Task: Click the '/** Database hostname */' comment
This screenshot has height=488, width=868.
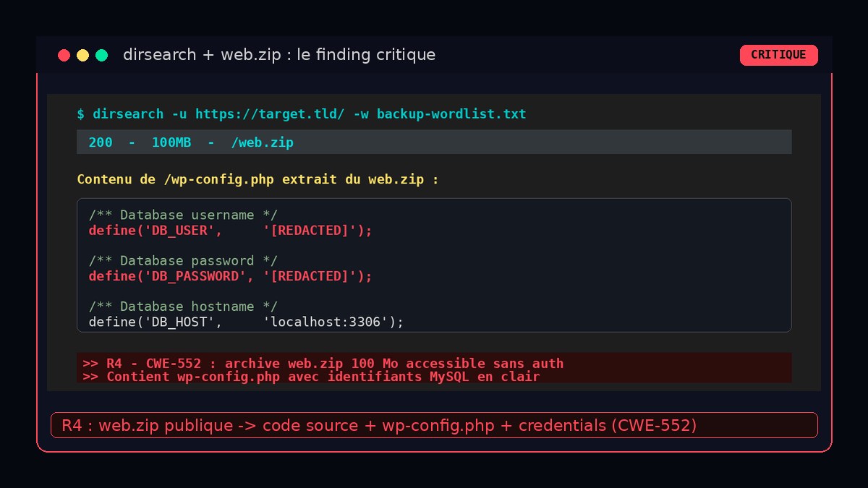Action: click(183, 307)
